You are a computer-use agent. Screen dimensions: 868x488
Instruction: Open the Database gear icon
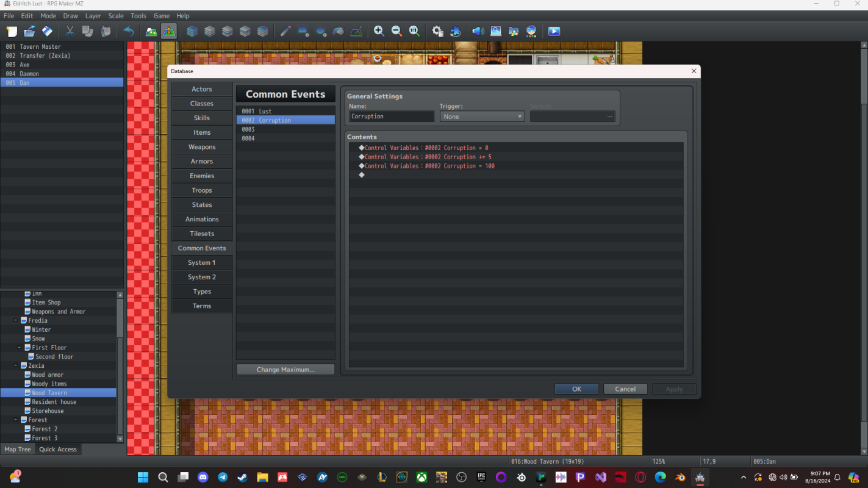point(437,31)
